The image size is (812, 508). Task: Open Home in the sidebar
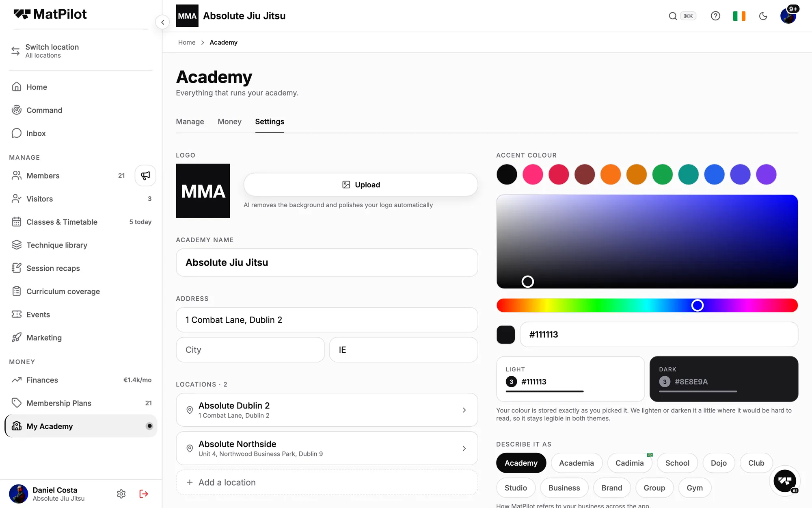tap(80, 87)
